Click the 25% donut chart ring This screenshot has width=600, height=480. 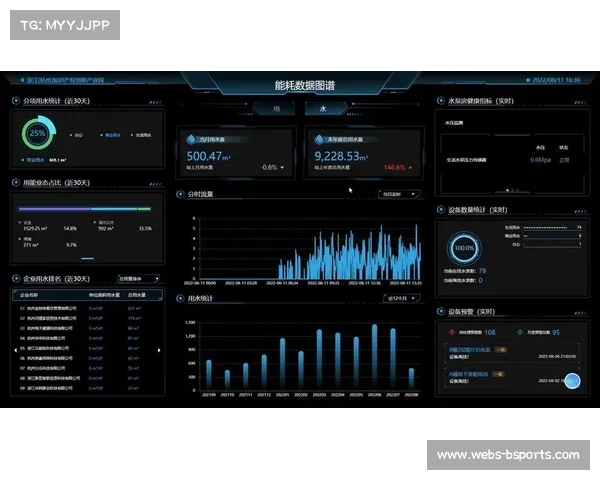[x=38, y=134]
